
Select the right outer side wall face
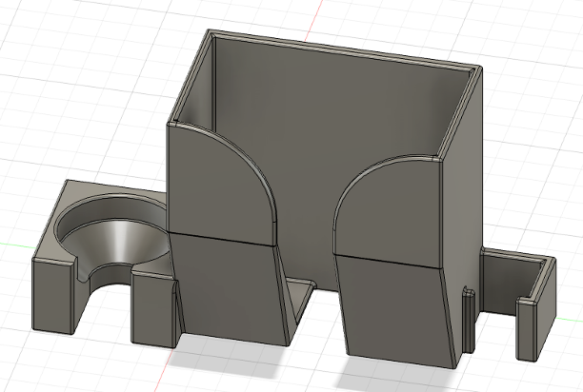point(463,193)
